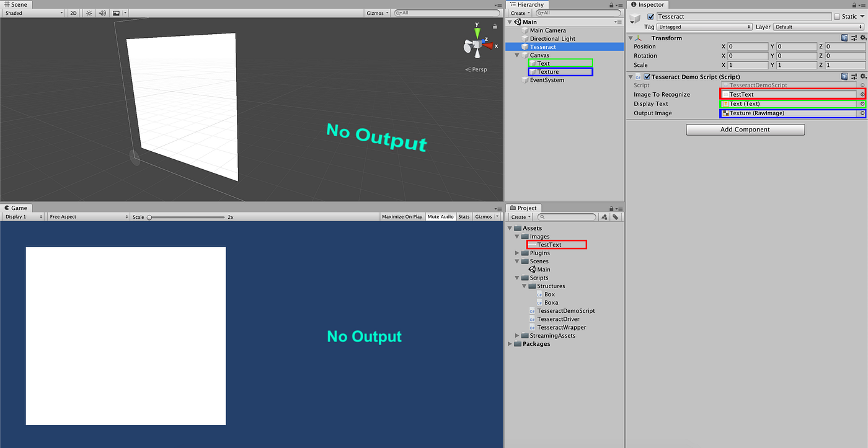This screenshot has height=448, width=868.
Task: Click the Add Component button
Action: click(745, 130)
